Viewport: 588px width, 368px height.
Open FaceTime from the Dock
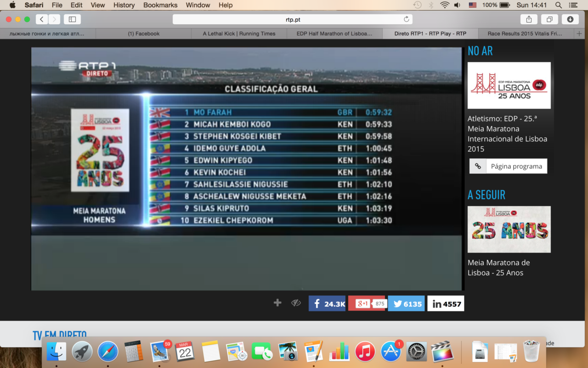pos(262,352)
